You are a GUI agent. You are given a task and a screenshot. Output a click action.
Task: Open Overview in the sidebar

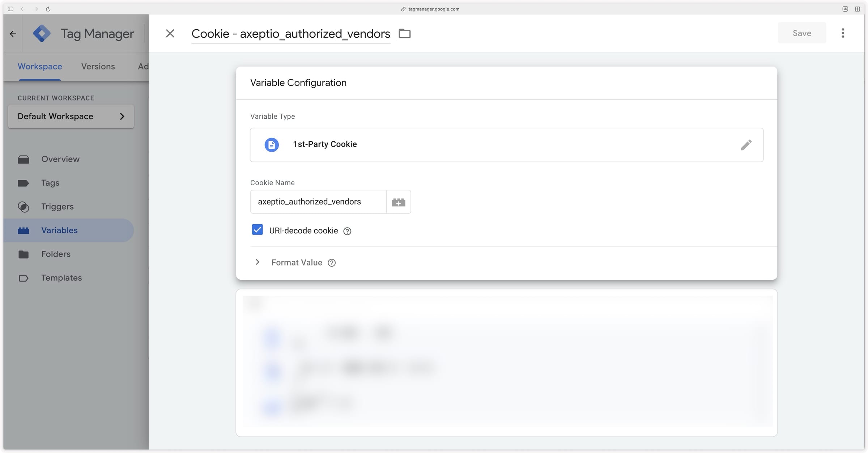[x=69, y=159]
